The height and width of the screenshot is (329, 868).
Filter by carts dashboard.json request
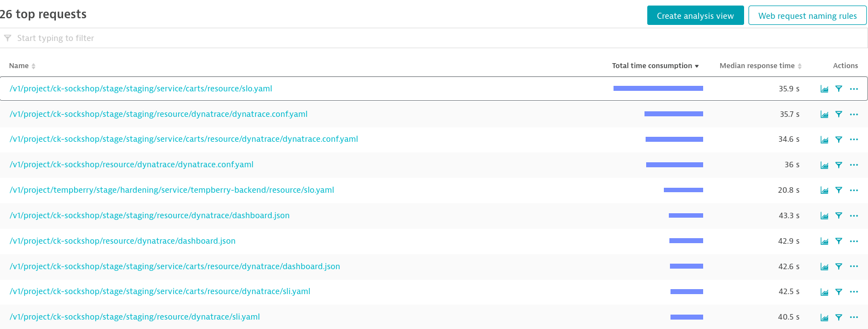point(839,267)
